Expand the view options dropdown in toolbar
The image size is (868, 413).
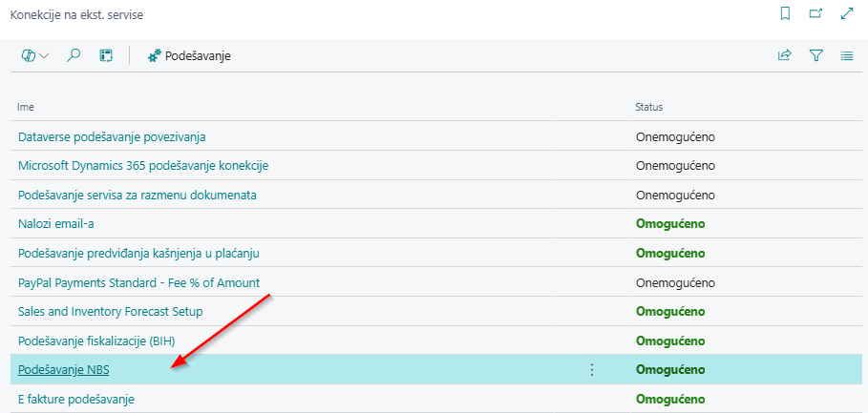(35, 56)
